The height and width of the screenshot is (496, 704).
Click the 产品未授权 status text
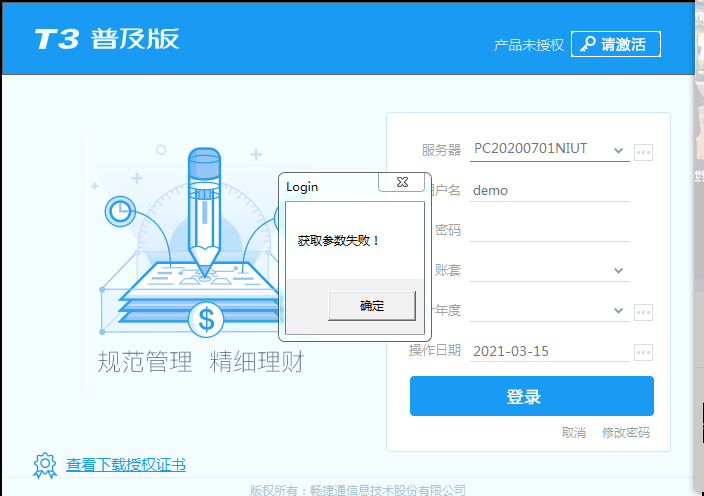[x=528, y=45]
